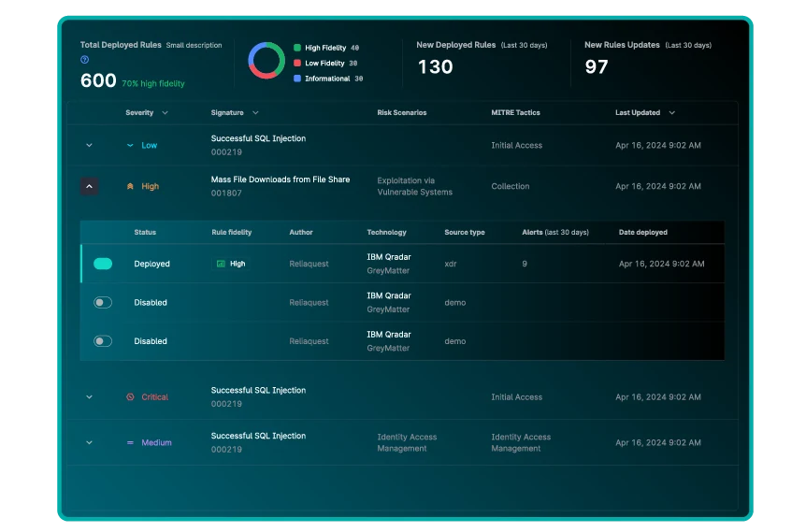
Task: Click Identity Access Management under Risk Scenarios
Action: [x=407, y=442]
